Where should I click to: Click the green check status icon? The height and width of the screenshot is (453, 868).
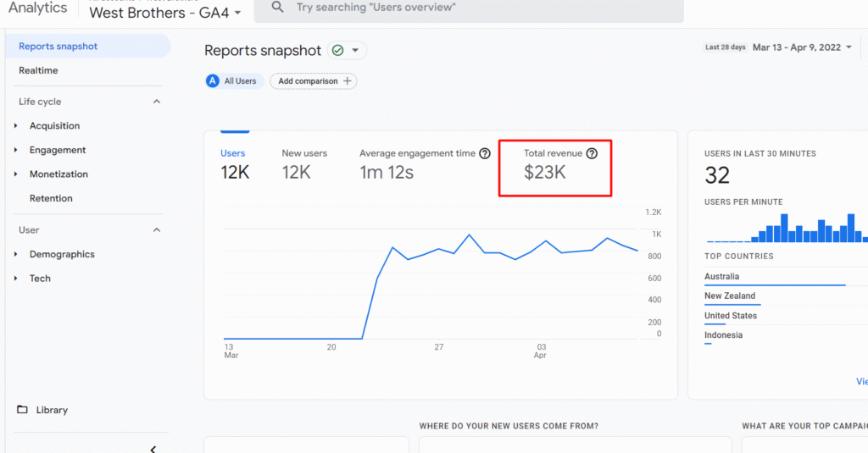coord(337,50)
